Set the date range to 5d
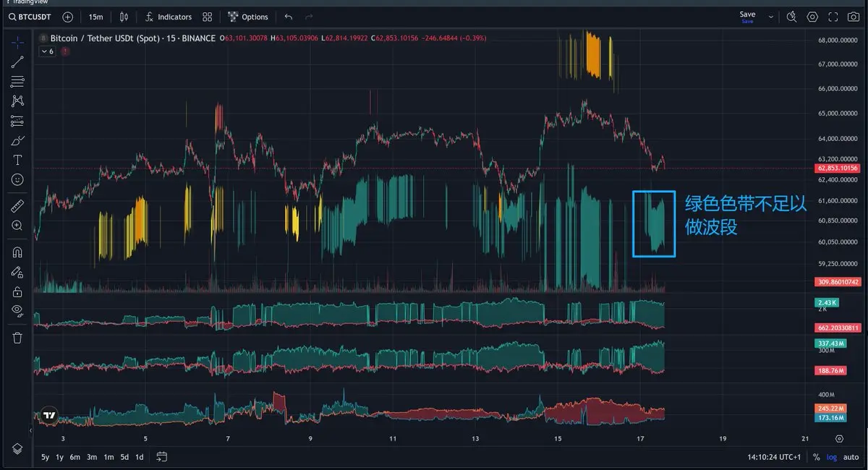Screen dimensions: 868x470 tap(124, 457)
